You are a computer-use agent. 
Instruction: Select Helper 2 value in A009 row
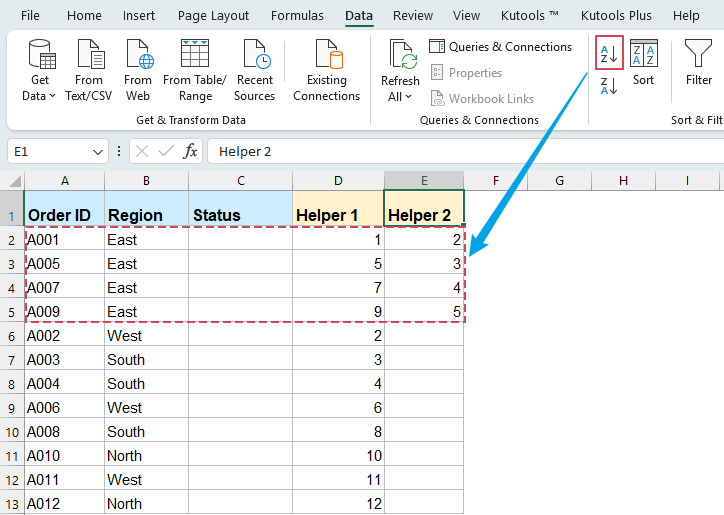pos(424,312)
